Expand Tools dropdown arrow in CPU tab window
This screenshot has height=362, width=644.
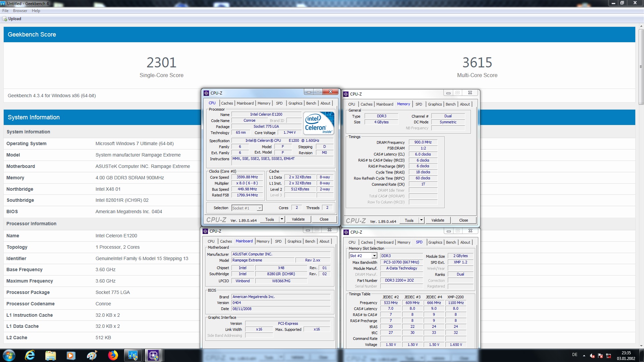point(282,219)
